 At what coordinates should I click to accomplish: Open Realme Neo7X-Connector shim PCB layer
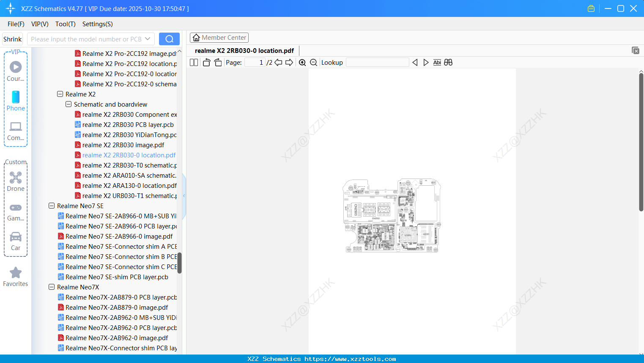[118, 348]
